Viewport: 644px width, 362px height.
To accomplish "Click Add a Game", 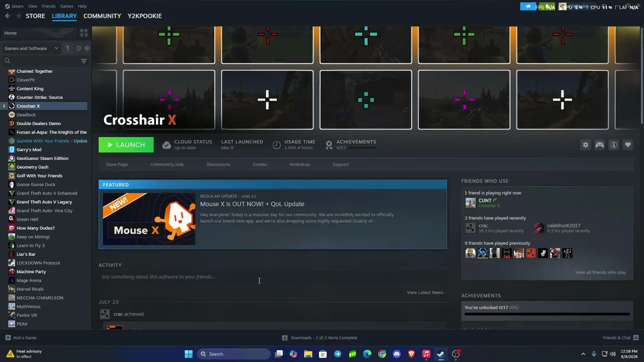I will tap(21, 338).
